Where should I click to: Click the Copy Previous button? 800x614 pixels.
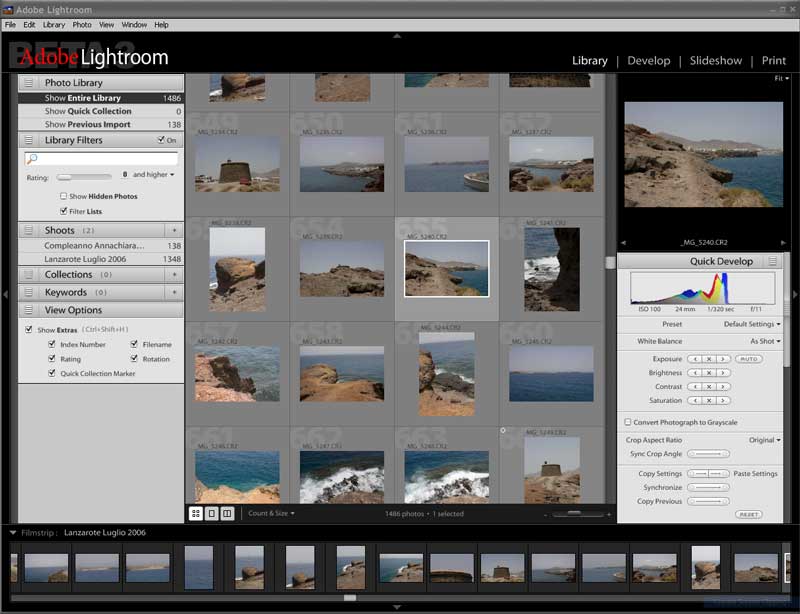click(709, 501)
